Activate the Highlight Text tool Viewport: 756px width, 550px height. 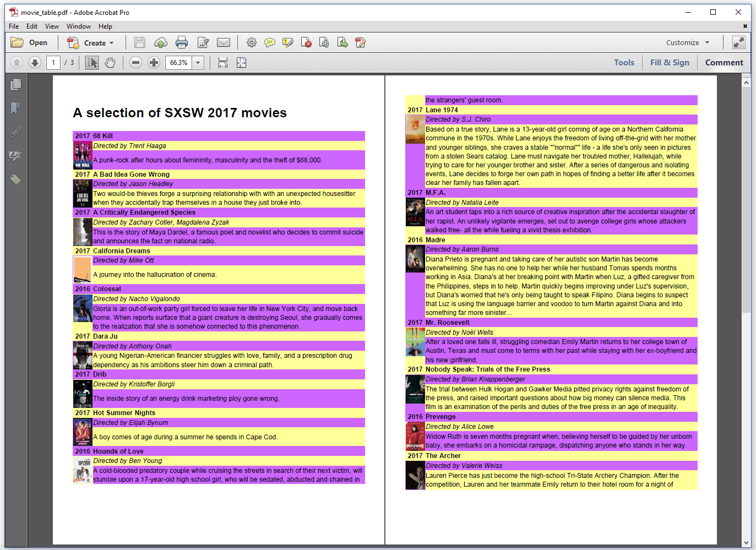[x=287, y=42]
